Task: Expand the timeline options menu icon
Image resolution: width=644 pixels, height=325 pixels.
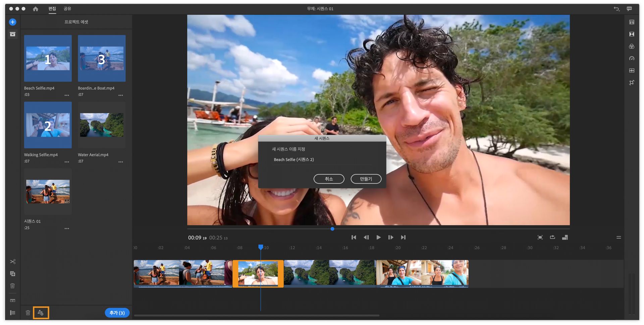Action: (x=619, y=237)
